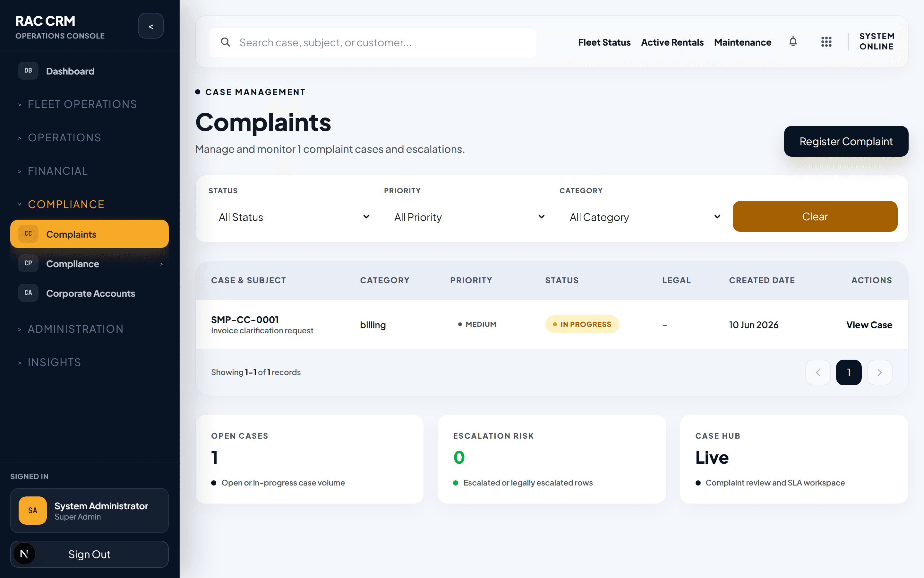
Task: Click the search magnifier icon
Action: click(x=225, y=42)
